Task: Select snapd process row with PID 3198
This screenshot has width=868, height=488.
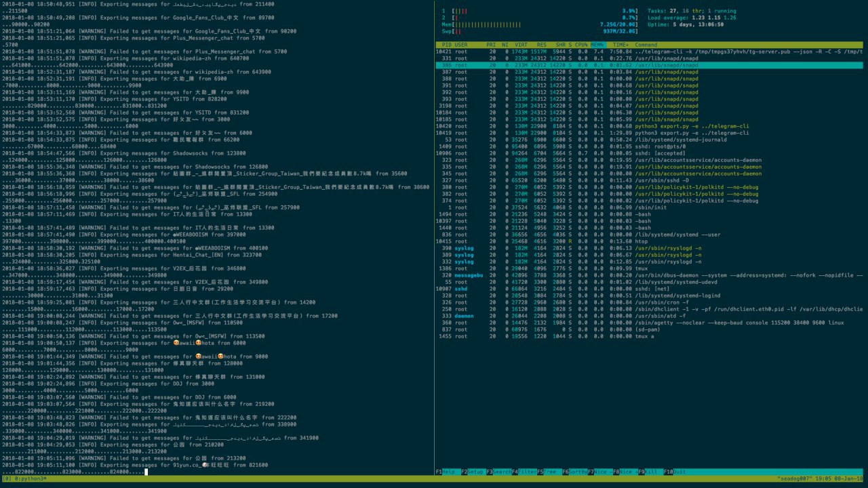Action: pos(650,106)
